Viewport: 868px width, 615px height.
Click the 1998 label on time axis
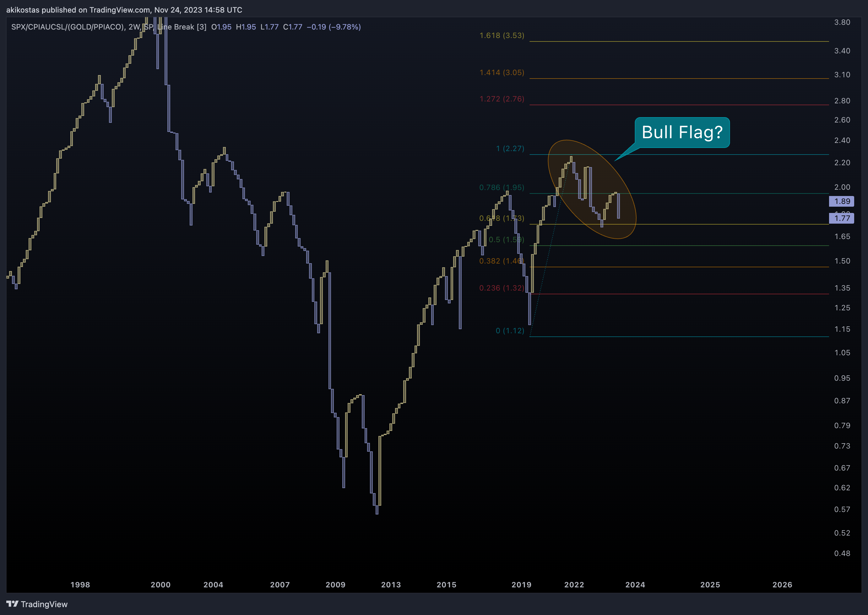[80, 585]
